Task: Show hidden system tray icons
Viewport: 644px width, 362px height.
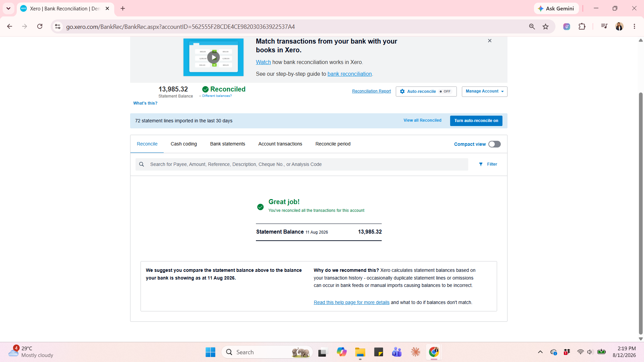Action: (x=540, y=352)
